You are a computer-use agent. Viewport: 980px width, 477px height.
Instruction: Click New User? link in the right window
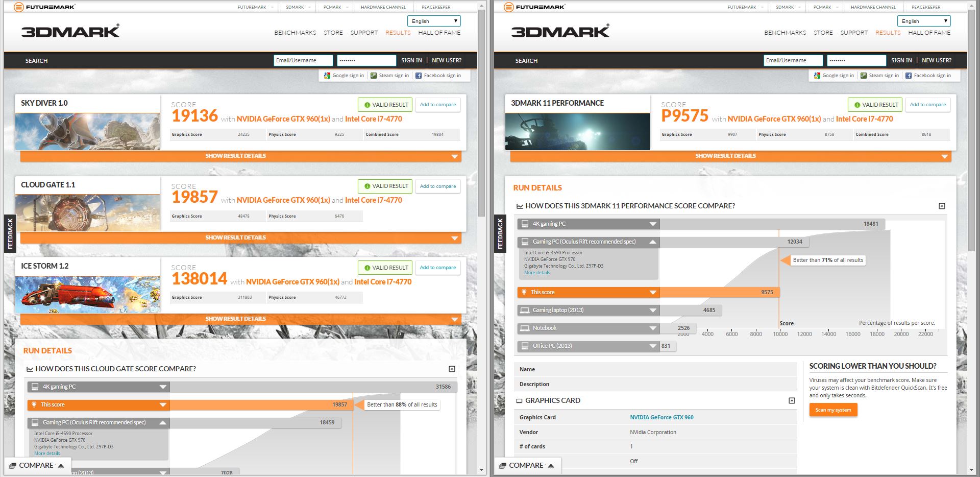937,60
